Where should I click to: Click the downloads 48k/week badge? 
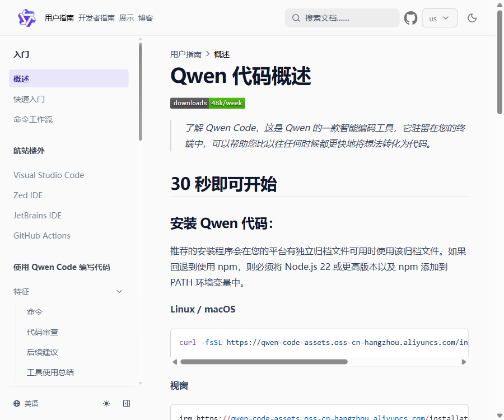click(208, 103)
